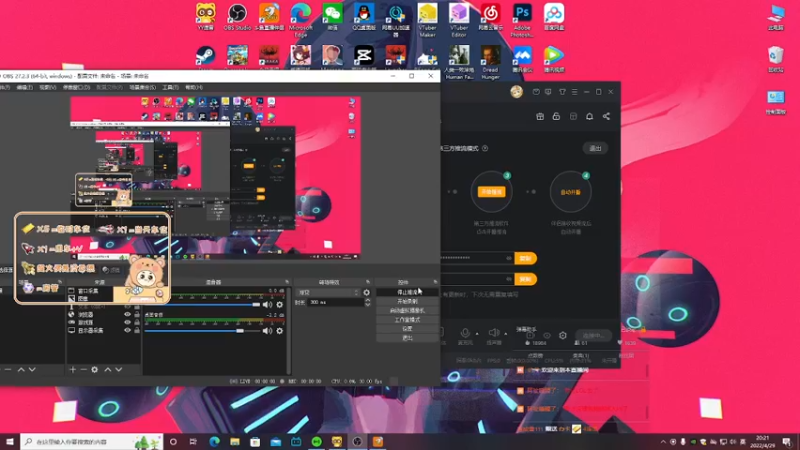This screenshot has width=800, height=450.
Task: Click the desktop audio volume slider
Action: [203, 331]
